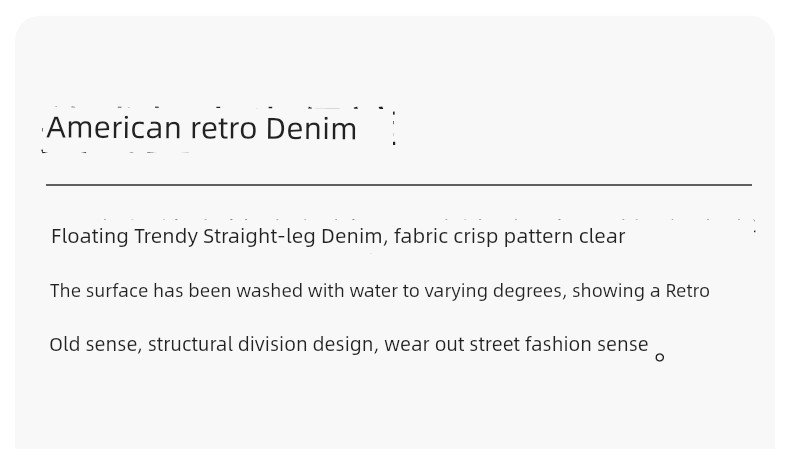The height and width of the screenshot is (449, 790).
Task: Click the horizontal divider line below the heading
Action: point(399,185)
